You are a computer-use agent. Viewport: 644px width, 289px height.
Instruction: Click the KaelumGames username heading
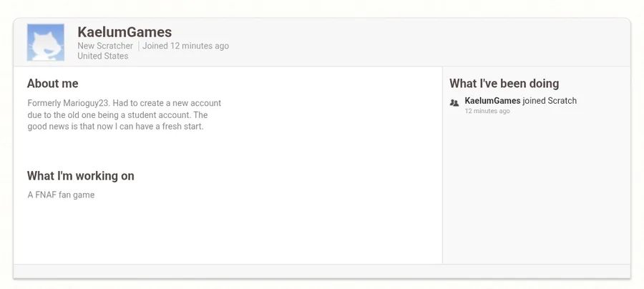coord(125,32)
